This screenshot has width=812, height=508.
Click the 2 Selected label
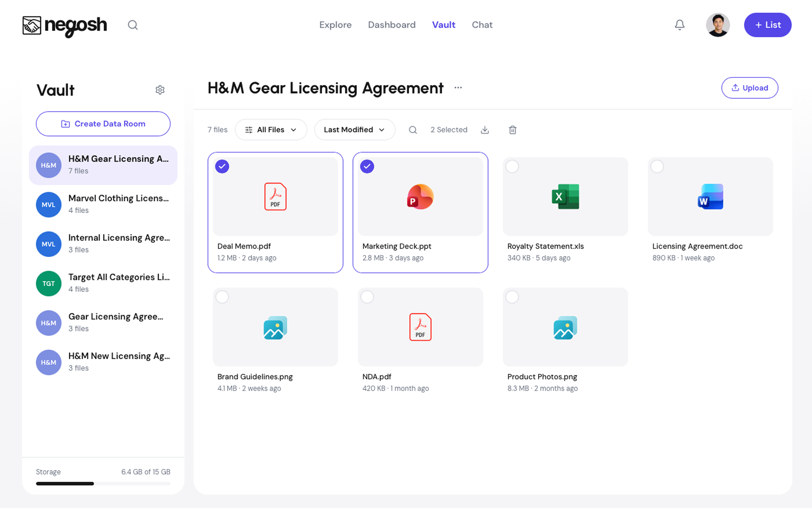coord(449,130)
